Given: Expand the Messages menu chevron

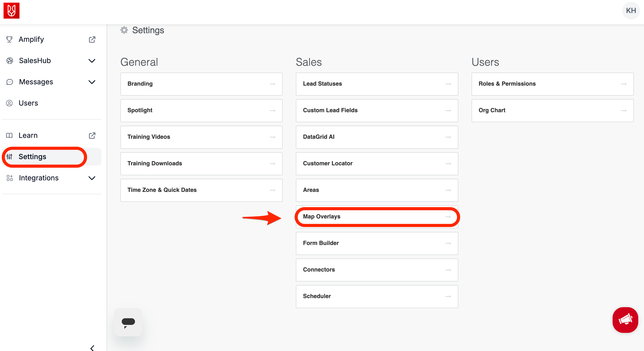Looking at the screenshot, I should (92, 82).
